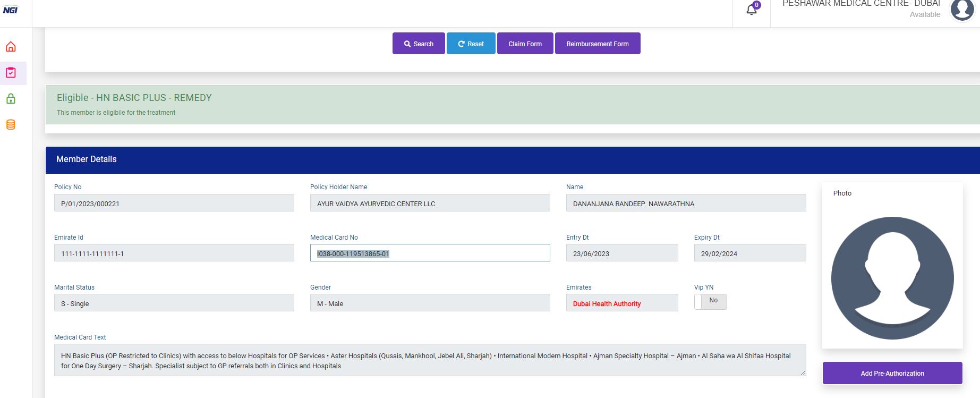Click the NGI logo in the sidebar
The height and width of the screenshot is (398, 980).
(x=11, y=10)
